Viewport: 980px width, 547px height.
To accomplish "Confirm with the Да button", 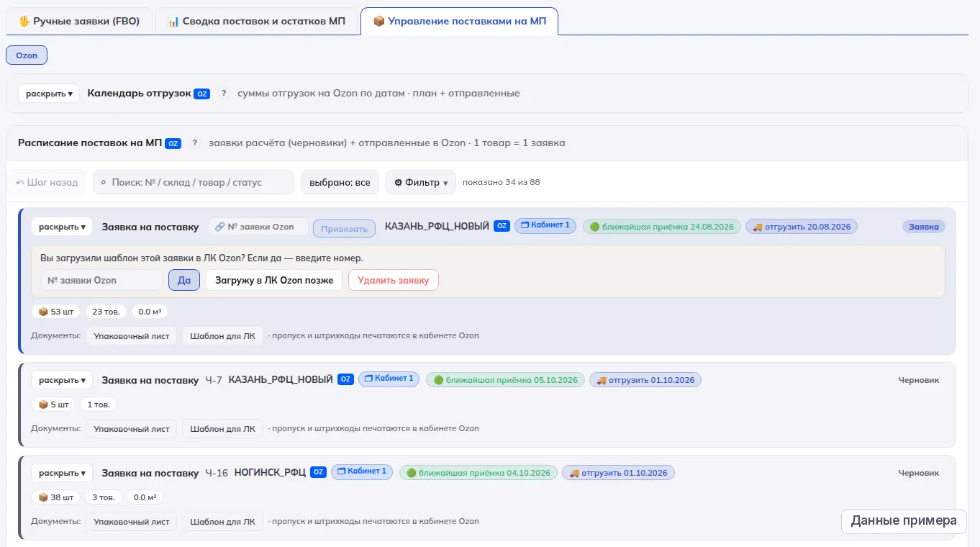I will (184, 280).
